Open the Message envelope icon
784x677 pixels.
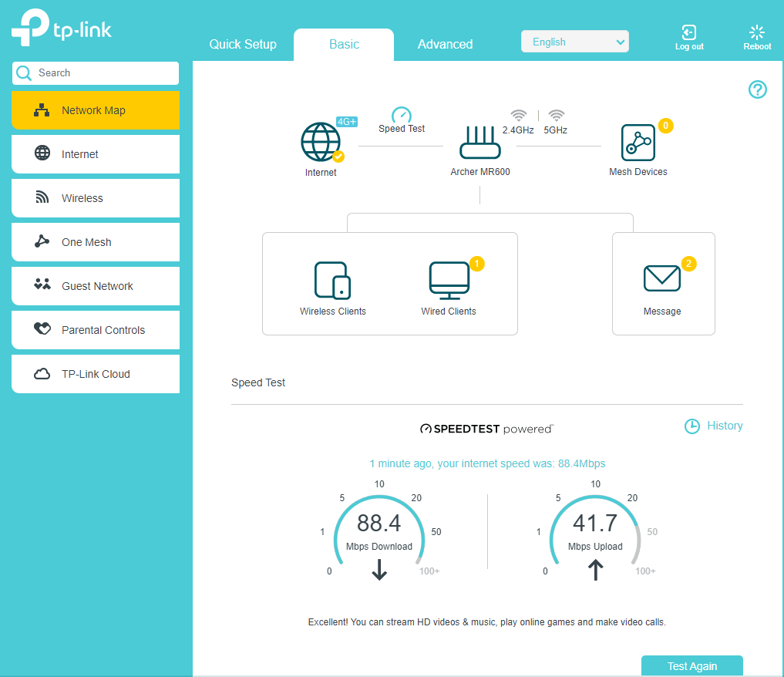click(661, 279)
